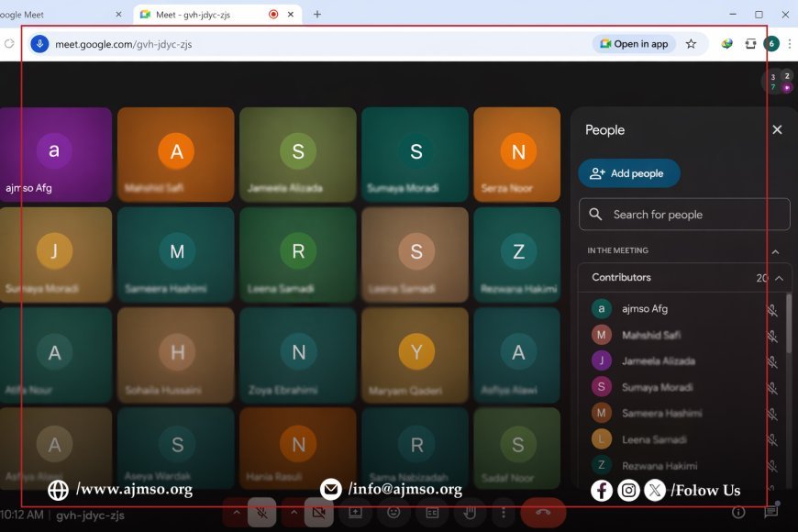
Task: Open audio settings arrow beside microphone
Action: (236, 512)
